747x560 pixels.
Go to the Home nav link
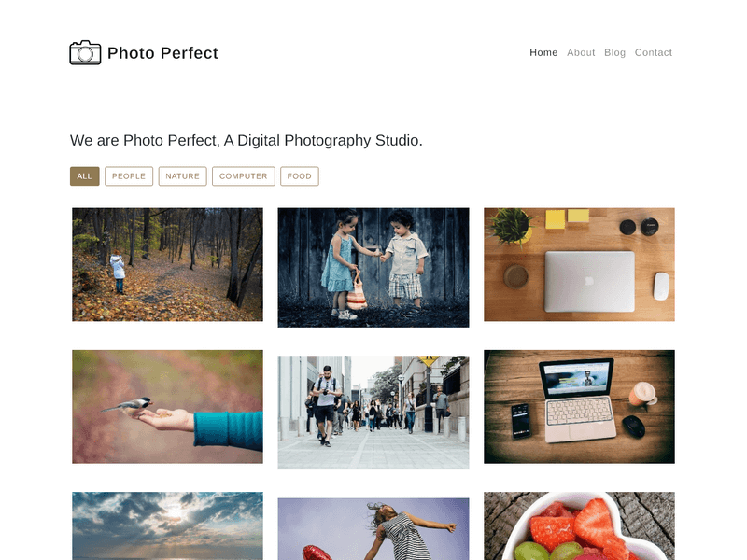(x=543, y=52)
